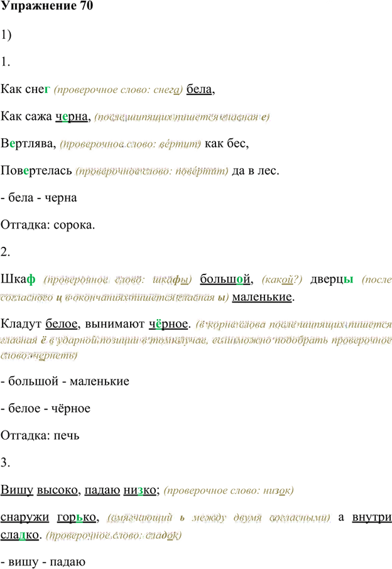Click the note "(проверочное слово: низок)"
Image resolution: width=392 pixels, height=569 pixels.
[x=229, y=491]
